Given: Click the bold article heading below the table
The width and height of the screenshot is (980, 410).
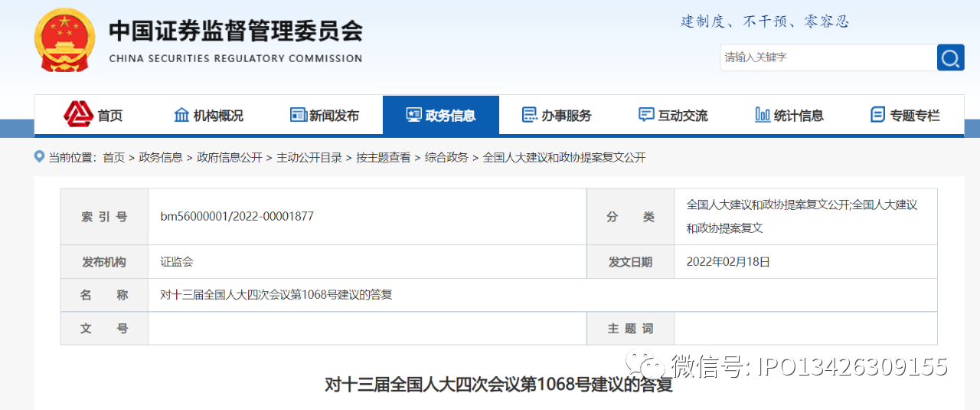Looking at the screenshot, I should tap(498, 384).
